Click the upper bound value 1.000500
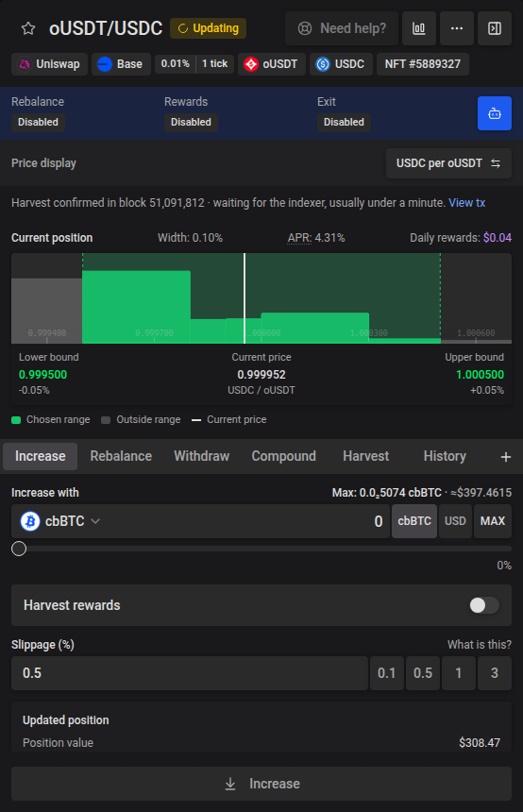This screenshot has height=812, width=523. (480, 375)
